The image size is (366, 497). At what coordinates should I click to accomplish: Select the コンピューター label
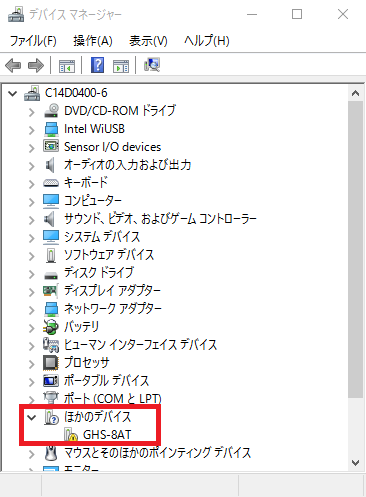(x=93, y=201)
